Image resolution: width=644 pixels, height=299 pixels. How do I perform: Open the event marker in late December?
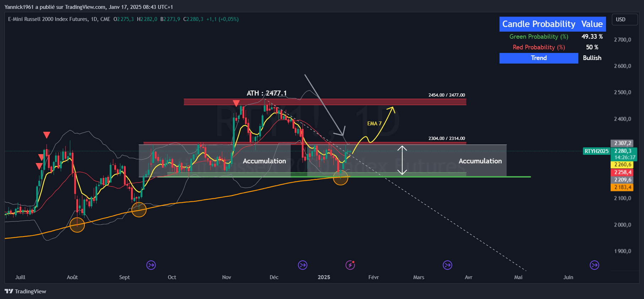coord(303,265)
